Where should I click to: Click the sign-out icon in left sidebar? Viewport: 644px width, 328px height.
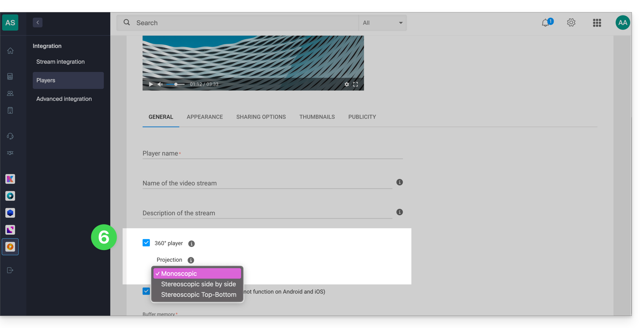tap(10, 270)
